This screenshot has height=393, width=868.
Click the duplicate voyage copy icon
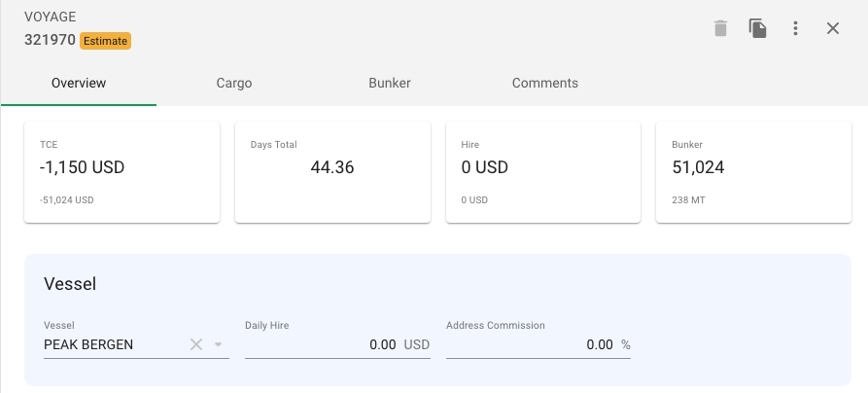[758, 28]
